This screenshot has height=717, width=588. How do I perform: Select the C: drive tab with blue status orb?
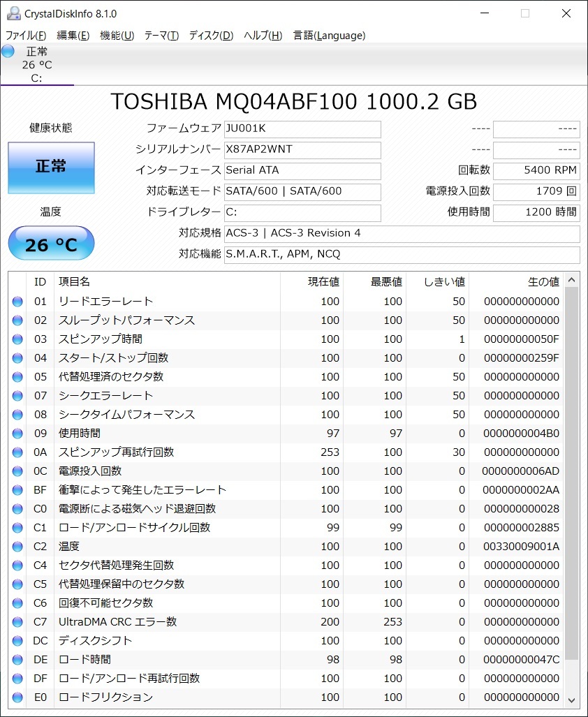(36, 64)
